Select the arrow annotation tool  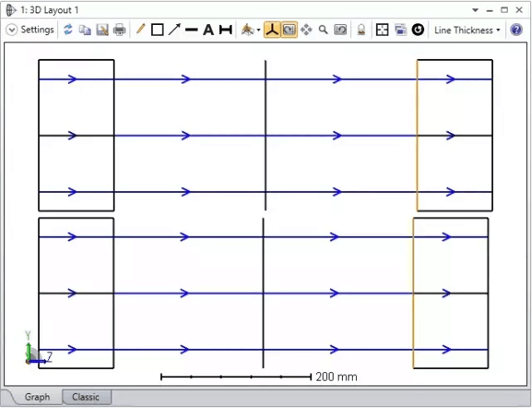[174, 30]
